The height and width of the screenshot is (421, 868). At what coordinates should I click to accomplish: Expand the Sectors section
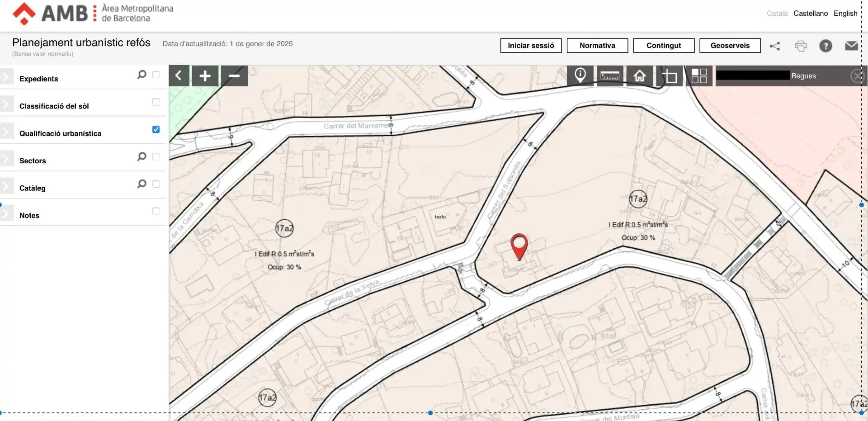coord(7,159)
